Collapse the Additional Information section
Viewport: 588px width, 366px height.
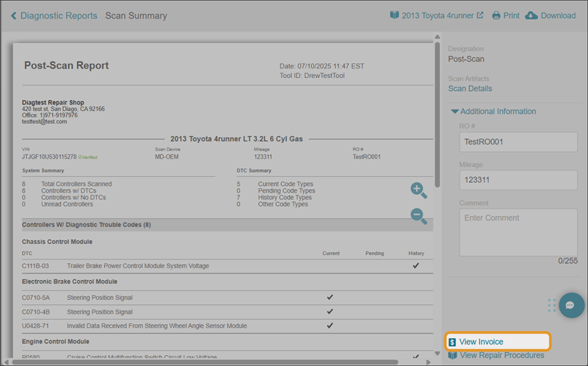click(x=454, y=112)
